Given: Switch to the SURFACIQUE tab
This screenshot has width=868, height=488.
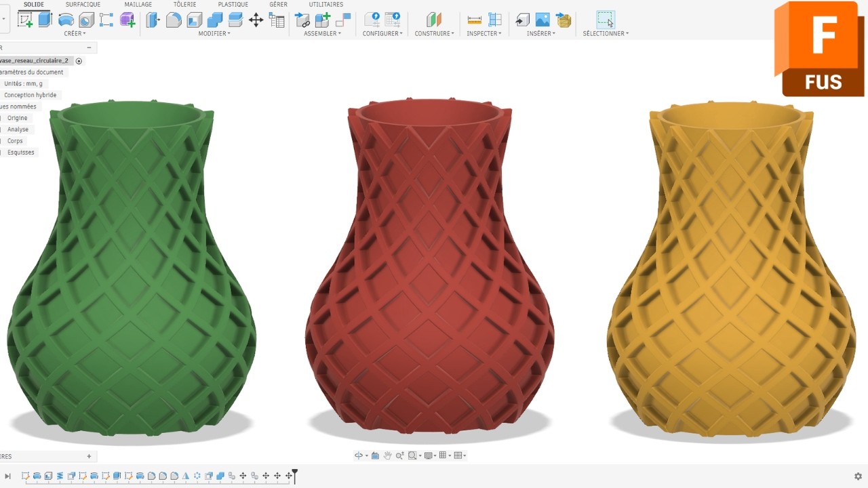Looking at the screenshot, I should [83, 4].
